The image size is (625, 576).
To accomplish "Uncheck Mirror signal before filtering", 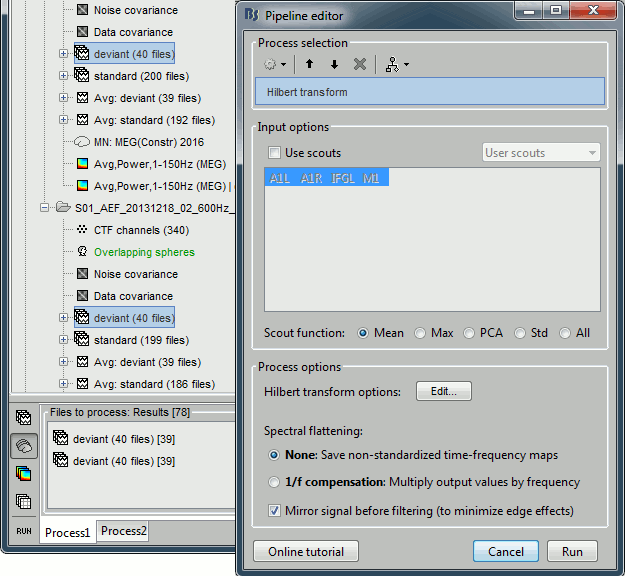I will point(274,511).
